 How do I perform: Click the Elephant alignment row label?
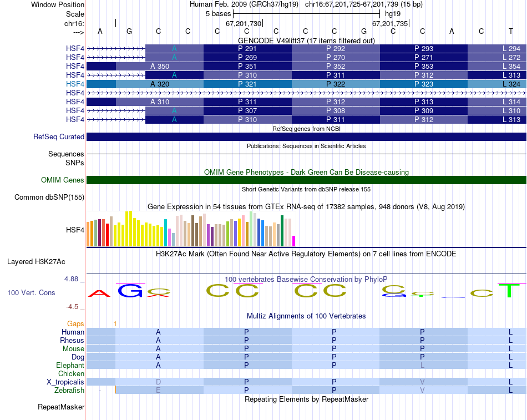(x=70, y=365)
